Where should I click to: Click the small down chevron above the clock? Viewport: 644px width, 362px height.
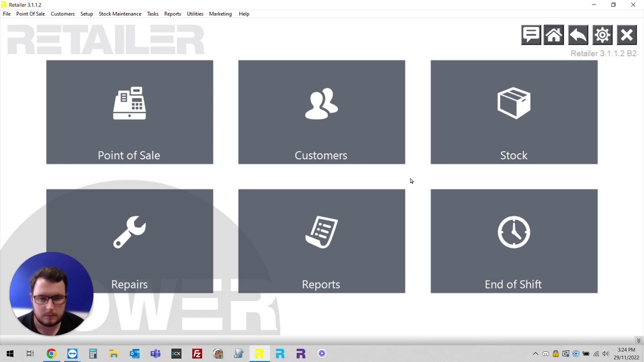click(638, 340)
